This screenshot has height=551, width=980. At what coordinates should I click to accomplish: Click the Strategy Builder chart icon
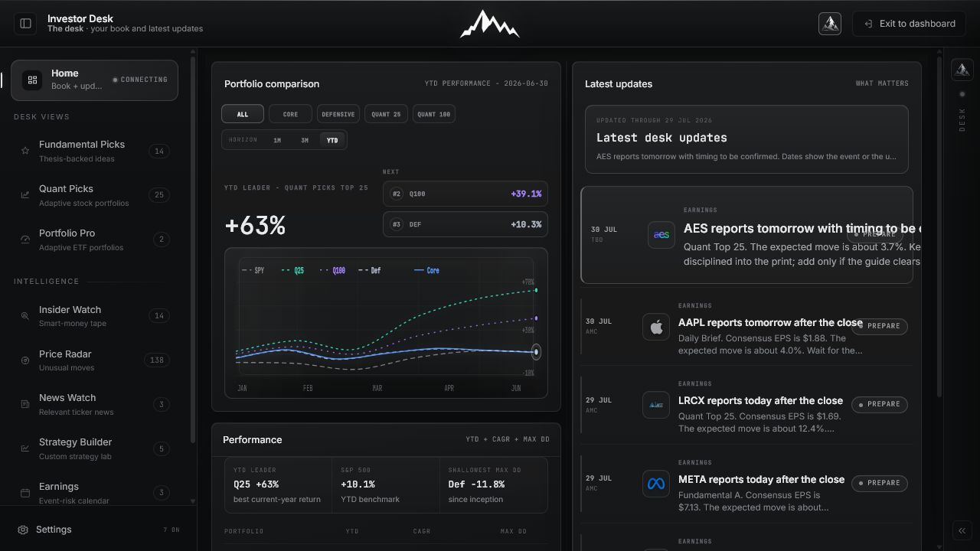click(25, 448)
